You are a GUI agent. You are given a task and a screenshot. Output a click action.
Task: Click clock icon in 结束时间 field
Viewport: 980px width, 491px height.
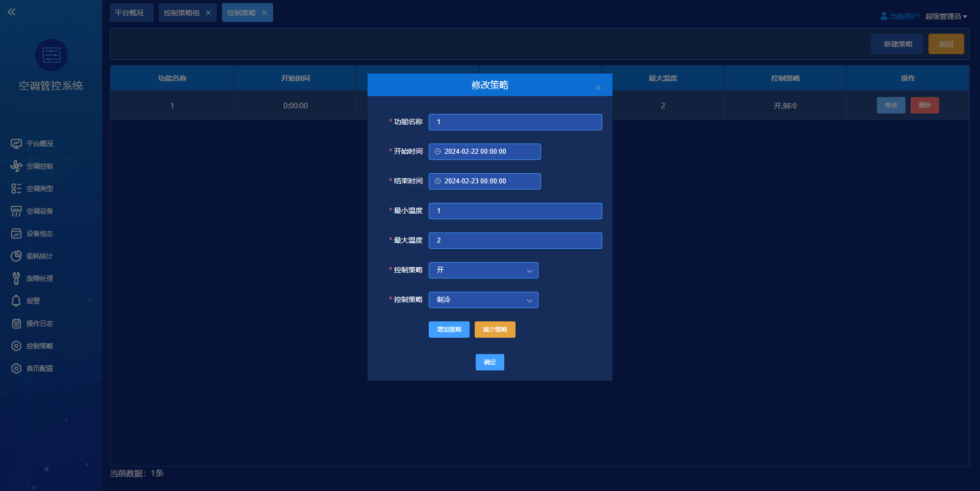437,181
